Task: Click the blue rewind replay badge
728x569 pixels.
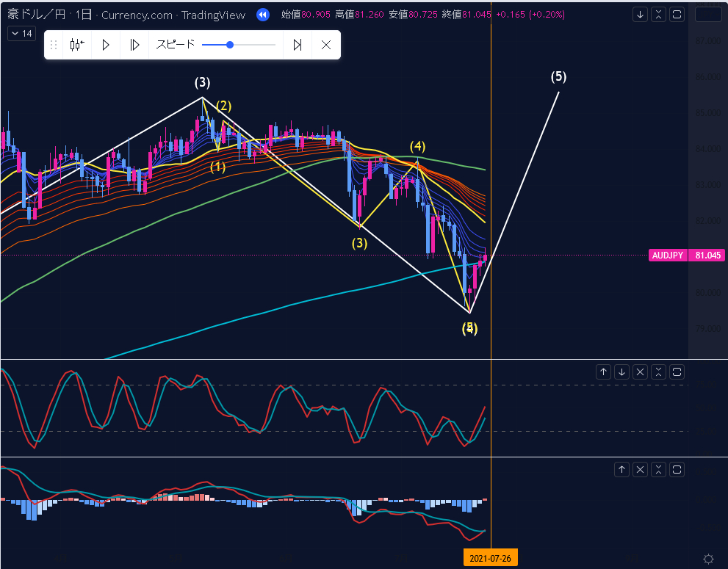Action: tap(263, 15)
